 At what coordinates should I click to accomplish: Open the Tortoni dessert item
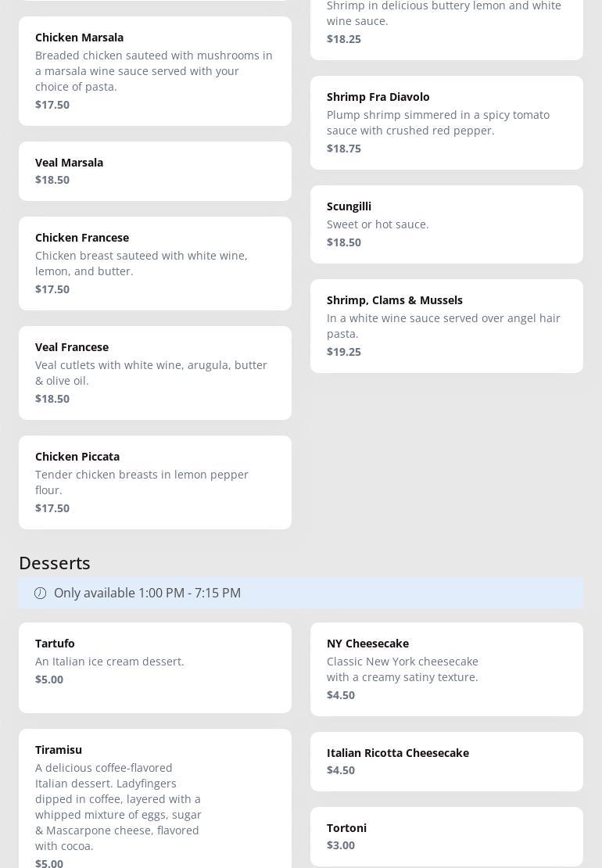[446, 836]
